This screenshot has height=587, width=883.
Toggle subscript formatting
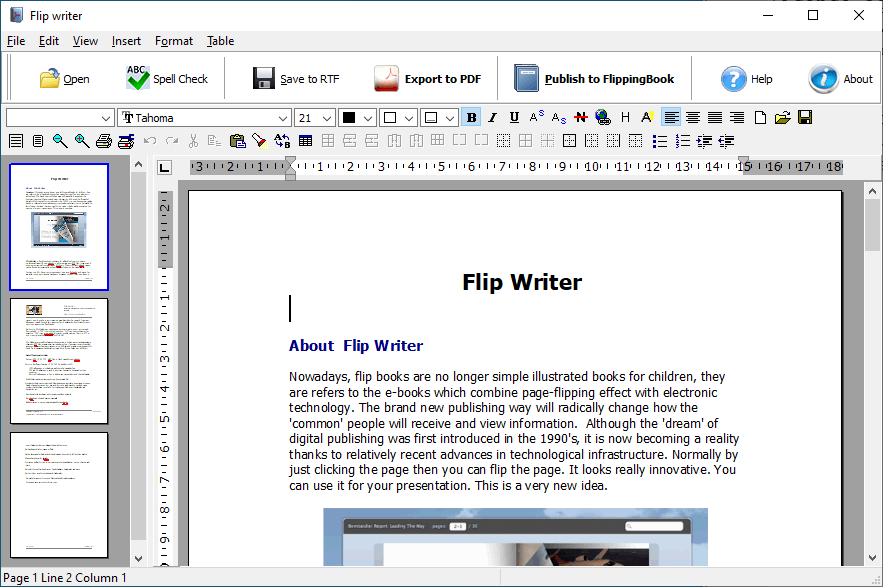[559, 117]
